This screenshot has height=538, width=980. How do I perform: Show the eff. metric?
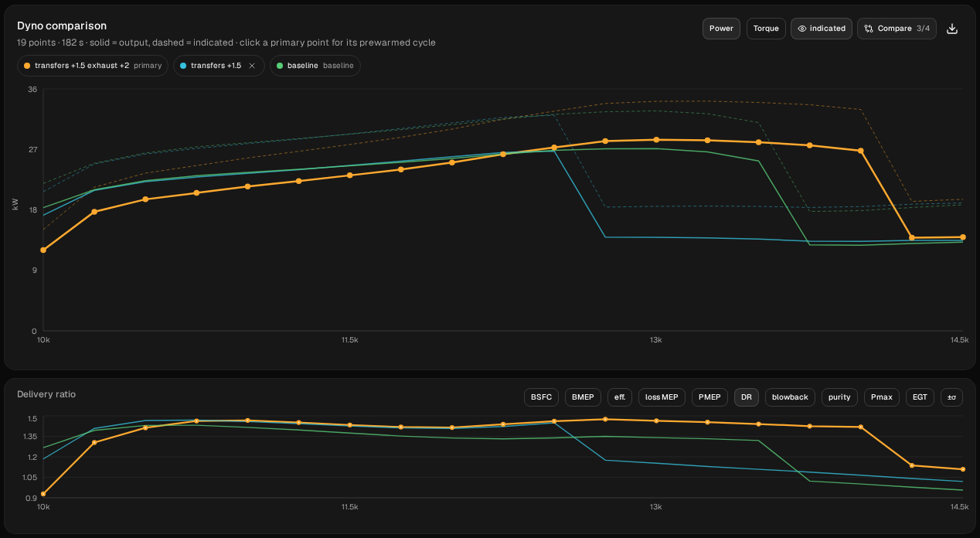pyautogui.click(x=620, y=397)
